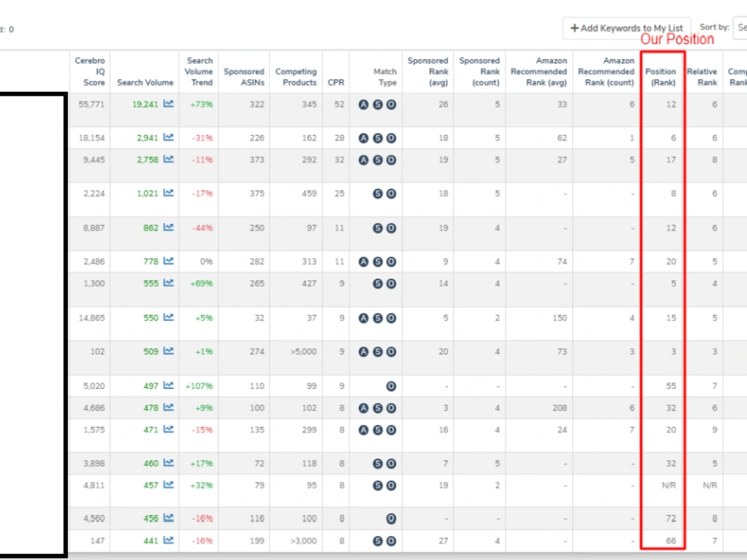
Task: Click the Position (Rank) value 55
Action: click(x=671, y=386)
